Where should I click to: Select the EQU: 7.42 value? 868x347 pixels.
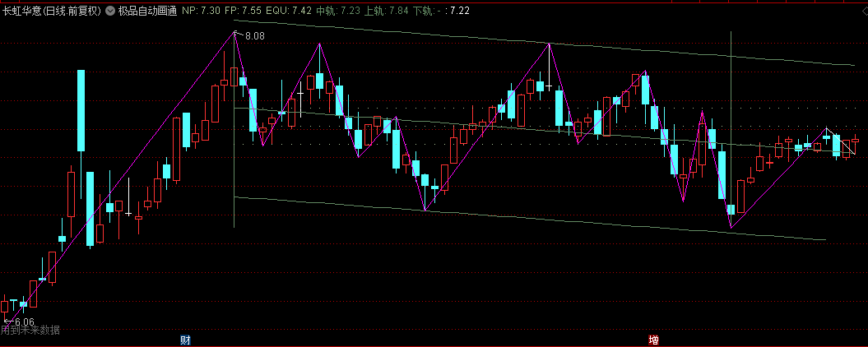pos(289,11)
